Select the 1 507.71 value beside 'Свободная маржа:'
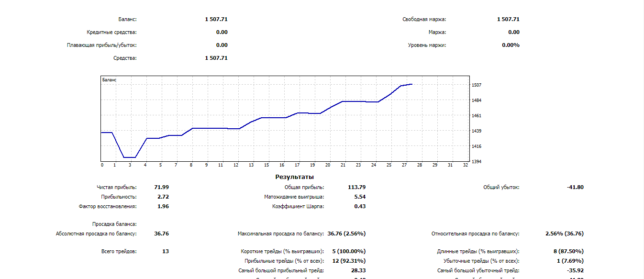The height and width of the screenshot is (279, 644). [508, 20]
